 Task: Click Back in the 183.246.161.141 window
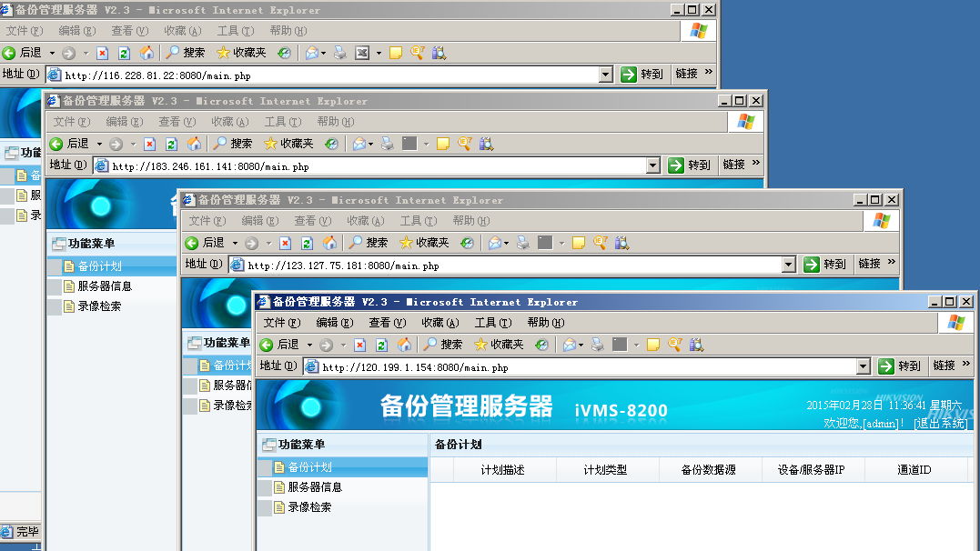tap(70, 144)
